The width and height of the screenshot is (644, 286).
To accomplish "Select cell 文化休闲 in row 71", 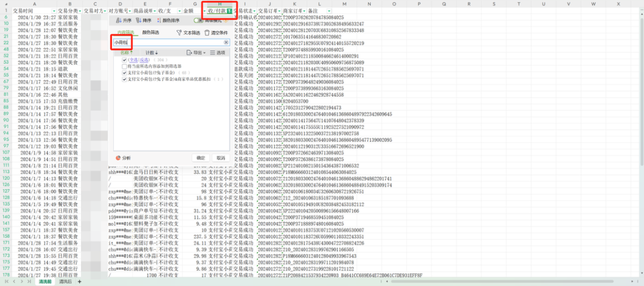I will [x=69, y=88].
